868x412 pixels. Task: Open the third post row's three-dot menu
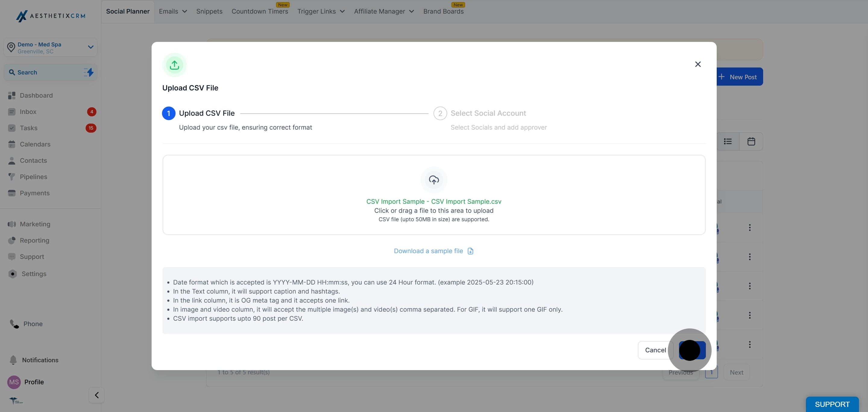coord(750,286)
